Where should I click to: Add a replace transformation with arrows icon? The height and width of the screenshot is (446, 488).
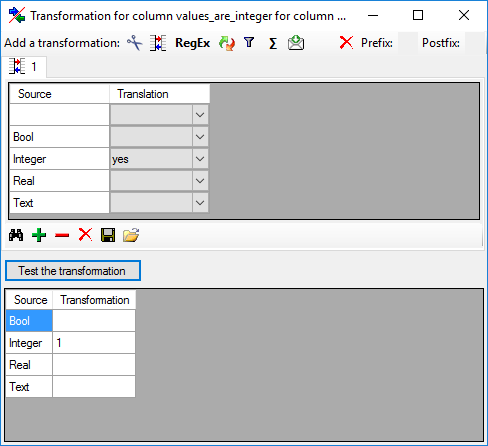pos(227,43)
